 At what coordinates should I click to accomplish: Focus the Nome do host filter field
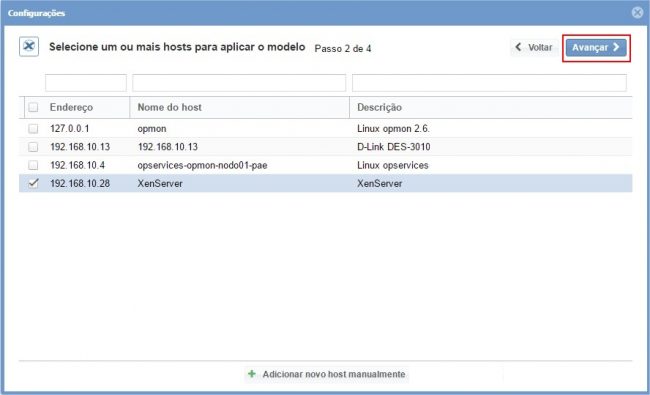(x=239, y=83)
